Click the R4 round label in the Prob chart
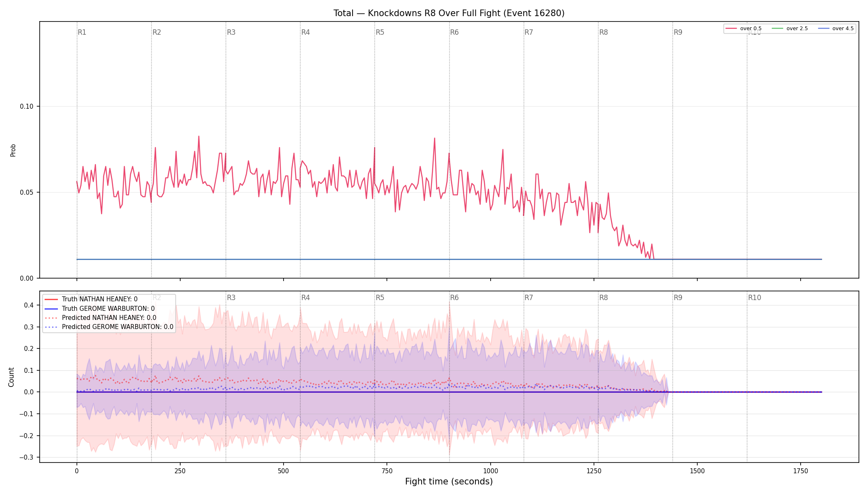 pyautogui.click(x=305, y=32)
